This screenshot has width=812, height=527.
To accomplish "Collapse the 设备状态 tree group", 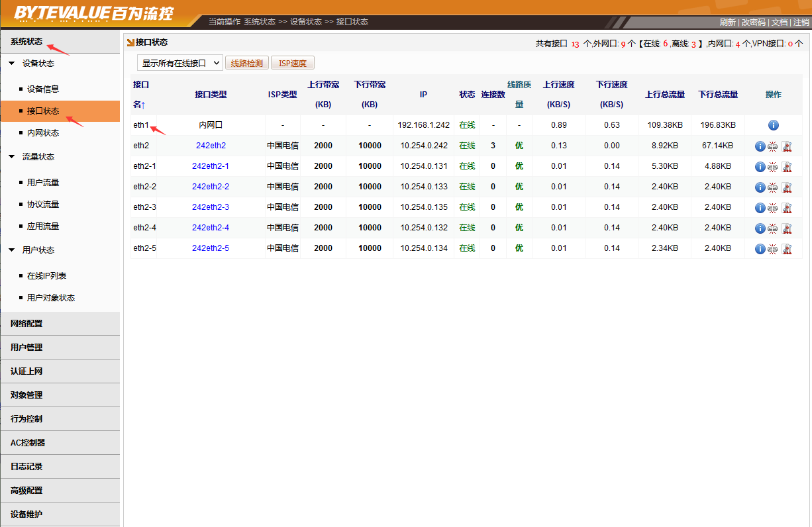I will click(x=12, y=64).
